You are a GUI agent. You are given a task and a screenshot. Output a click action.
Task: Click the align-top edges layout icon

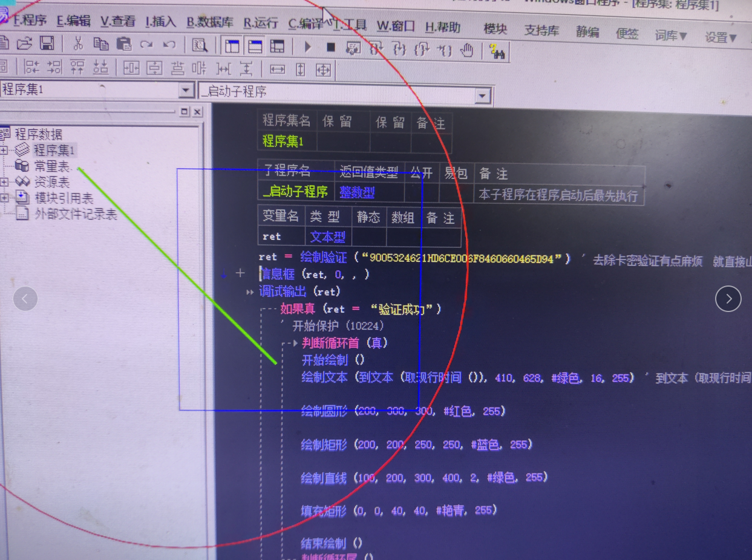pyautogui.click(x=77, y=67)
